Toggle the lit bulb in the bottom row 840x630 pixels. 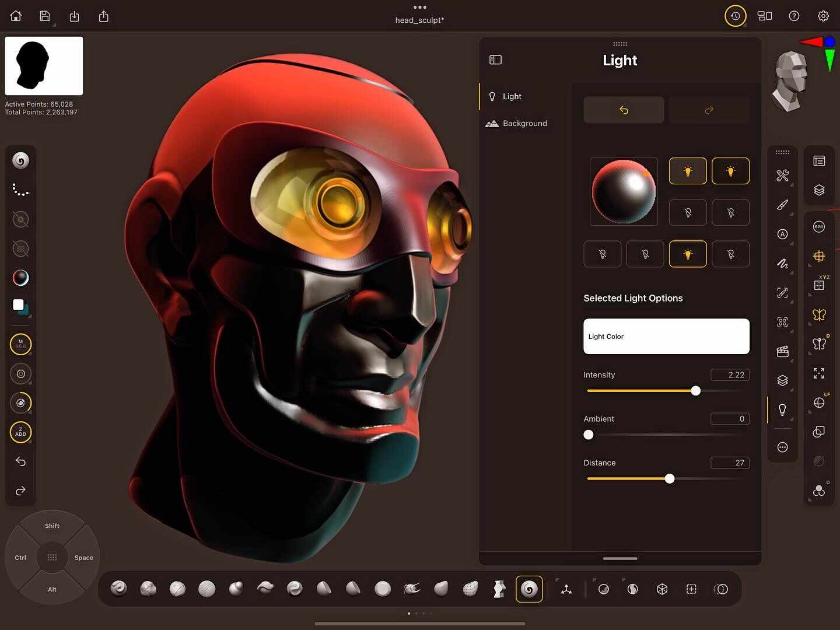click(688, 254)
